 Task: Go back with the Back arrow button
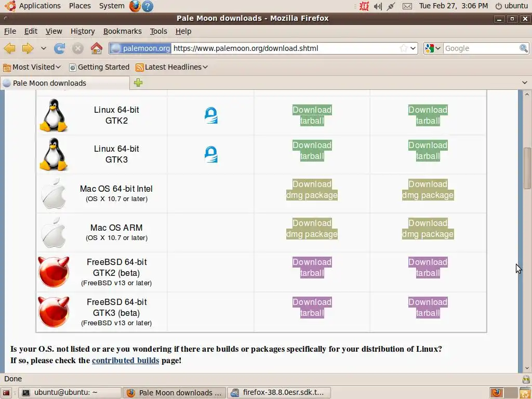point(10,48)
